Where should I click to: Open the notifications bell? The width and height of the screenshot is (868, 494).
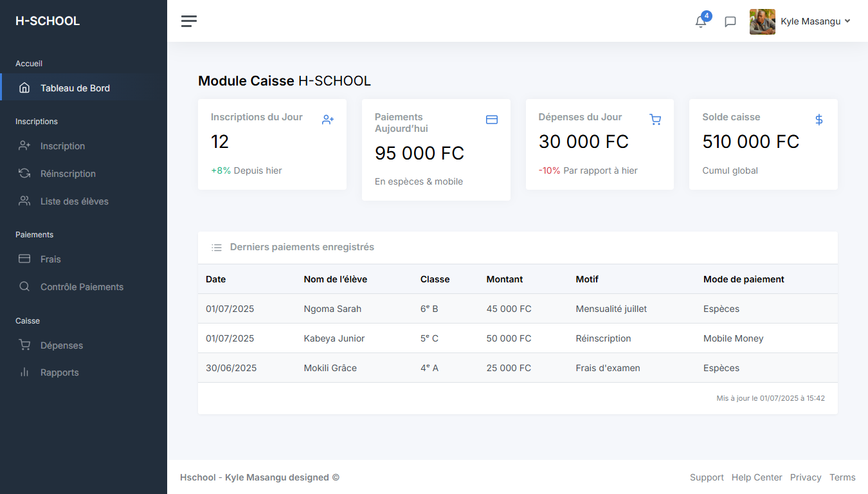(701, 22)
